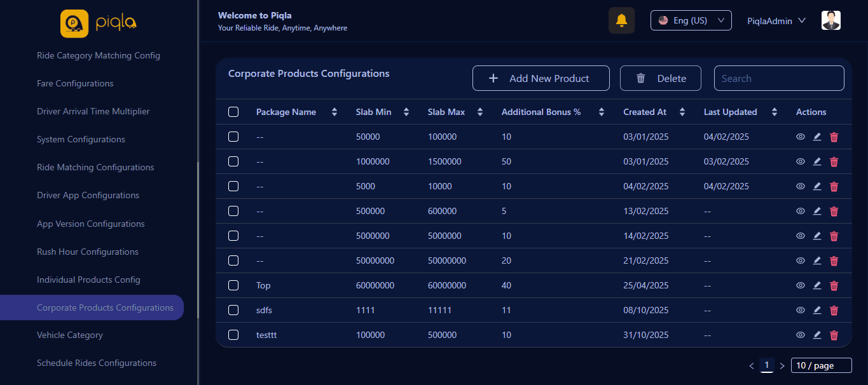The height and width of the screenshot is (385, 868).
Task: Open the admin profile avatar
Action: click(830, 20)
